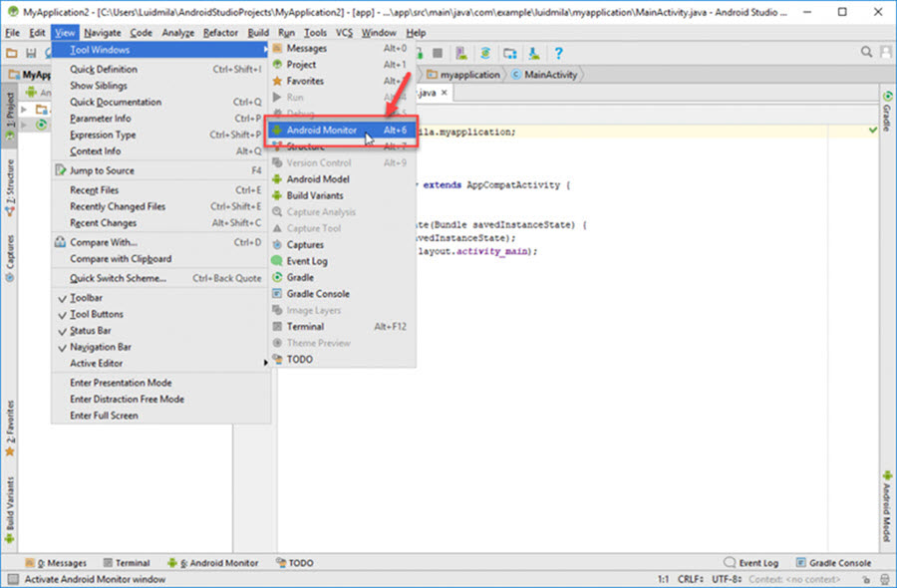Toggle the Navigation Bar check item

pos(160,347)
